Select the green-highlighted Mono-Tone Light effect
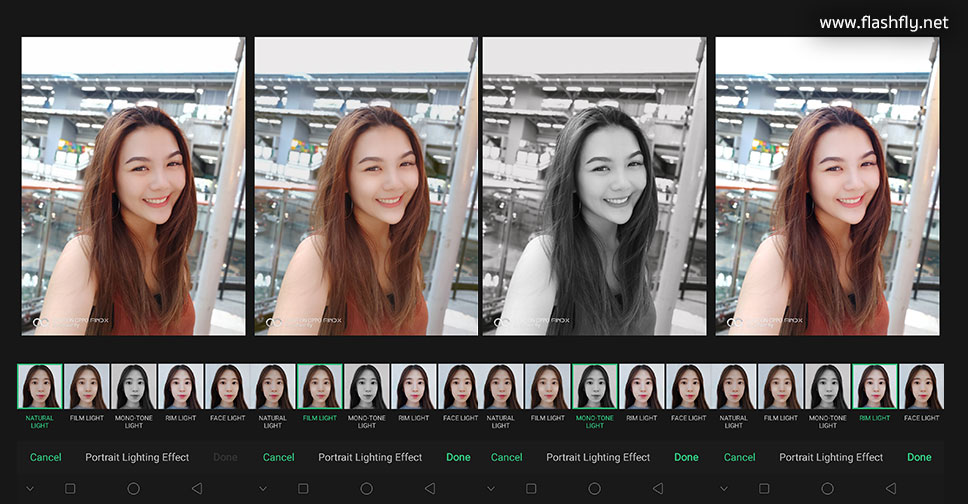 click(595, 387)
